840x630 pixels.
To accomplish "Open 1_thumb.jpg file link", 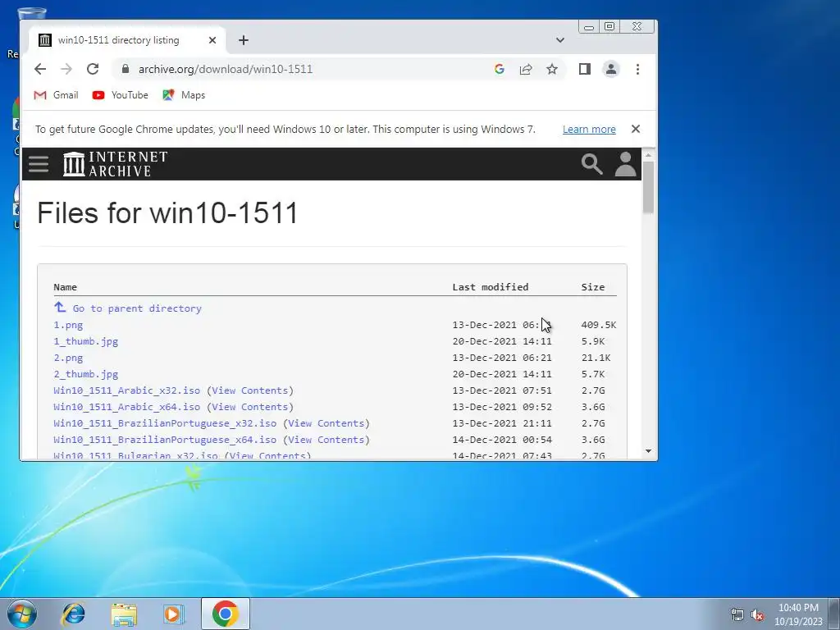I will (85, 341).
